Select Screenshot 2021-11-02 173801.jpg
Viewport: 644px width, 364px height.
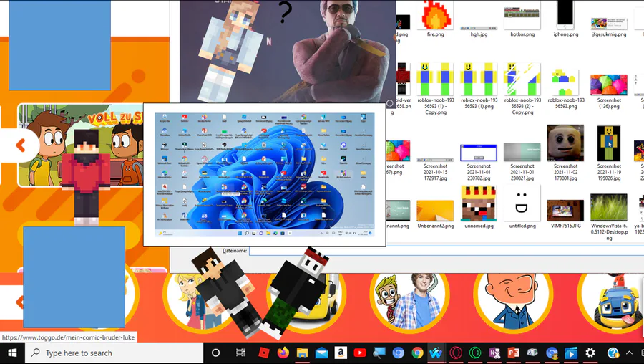565,153
